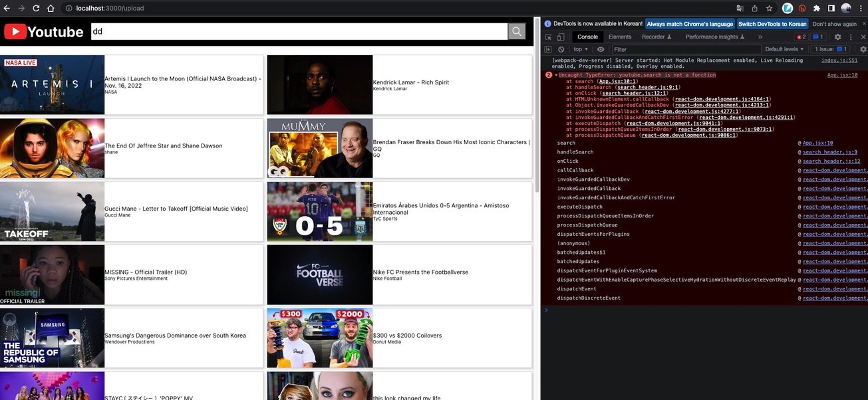Viewport: 868px width, 400px height.
Task: Open the Jeffree Star and Shane Dawson thumbnail
Action: point(52,148)
